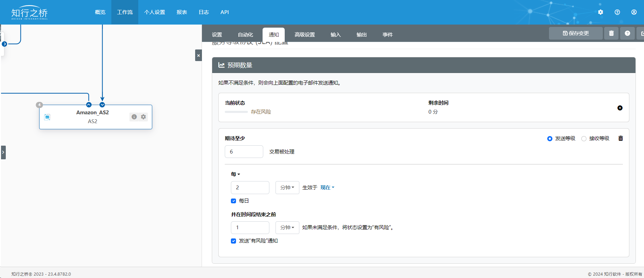
Task: Open the user account icon
Action: (x=634, y=12)
